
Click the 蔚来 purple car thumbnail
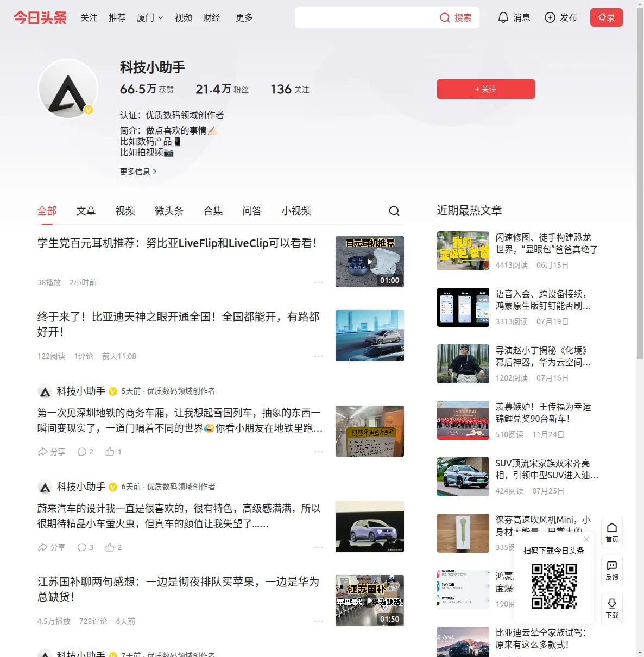click(370, 527)
